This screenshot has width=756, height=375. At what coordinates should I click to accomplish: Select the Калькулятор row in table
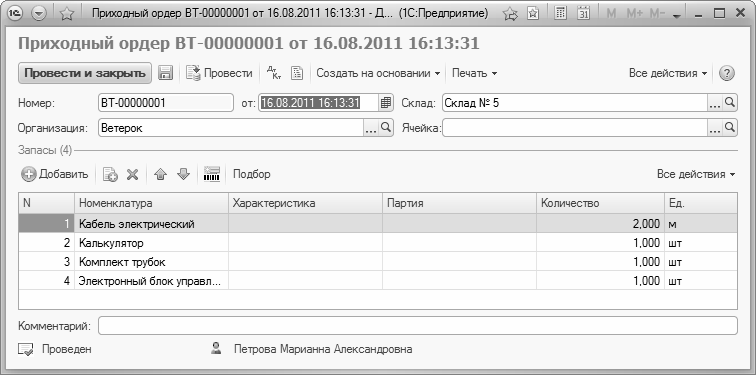click(x=378, y=243)
